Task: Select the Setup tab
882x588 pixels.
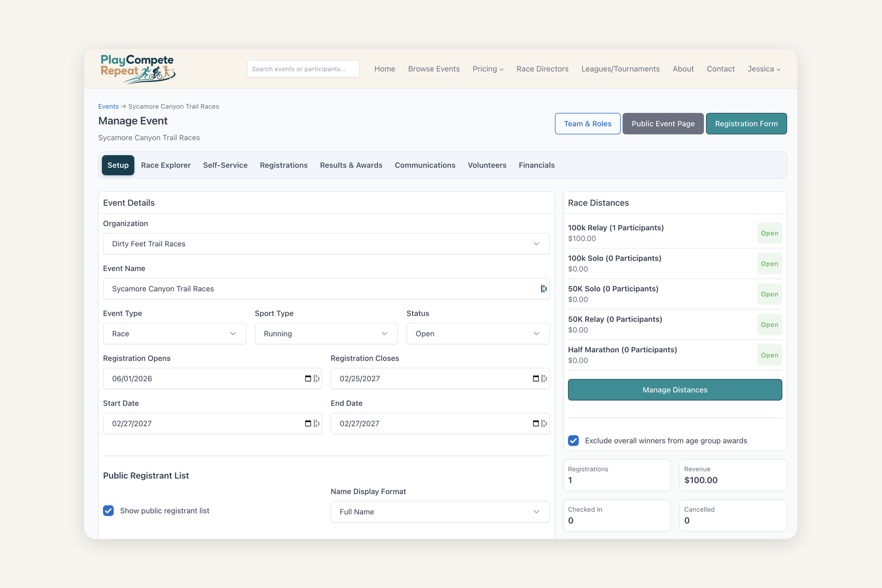Action: click(118, 165)
